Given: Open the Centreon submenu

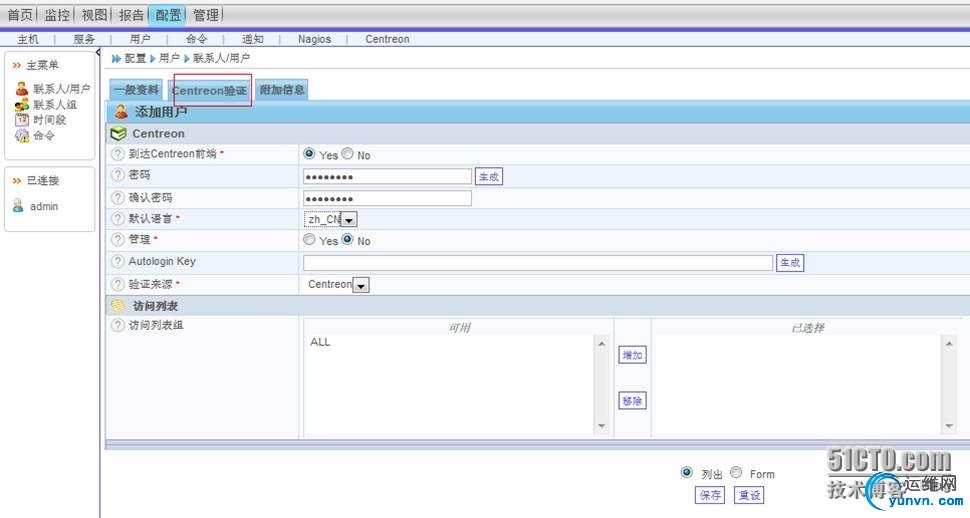Looking at the screenshot, I should [x=387, y=39].
